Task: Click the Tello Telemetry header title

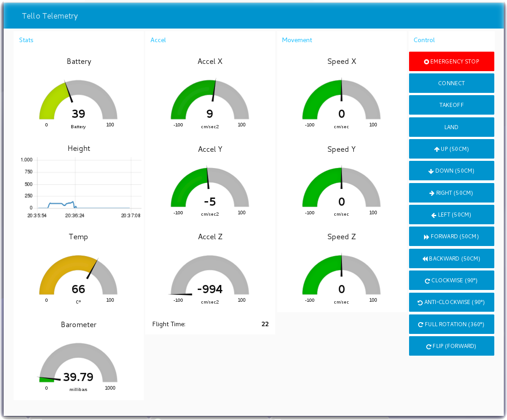Action: [50, 16]
